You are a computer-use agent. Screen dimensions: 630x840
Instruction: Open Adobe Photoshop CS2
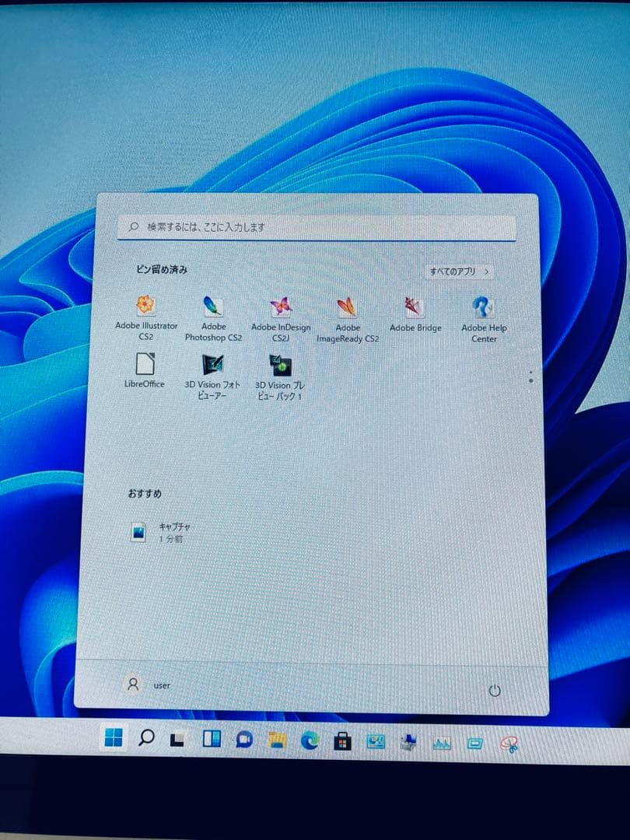213,309
